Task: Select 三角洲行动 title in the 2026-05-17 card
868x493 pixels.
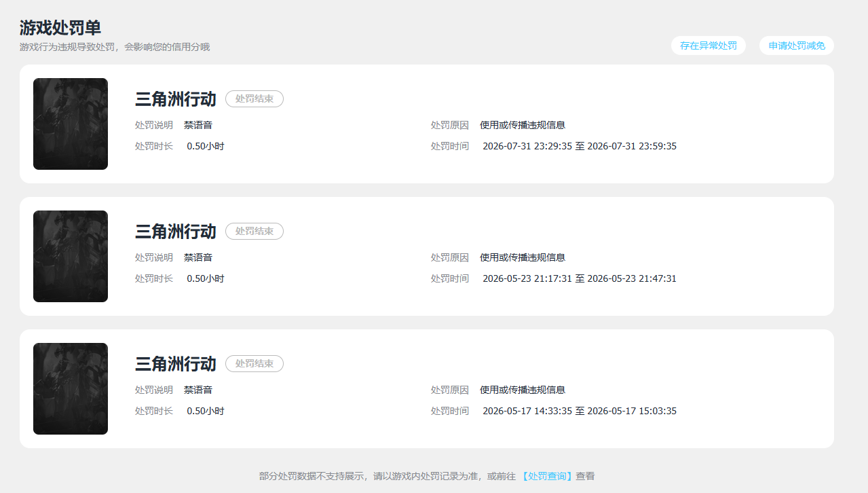Action: pos(176,364)
